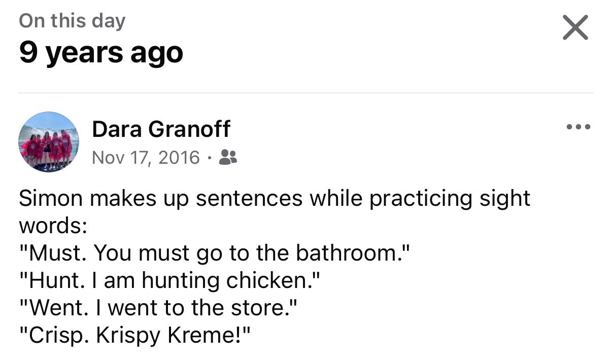Open the post's three-dot options menu

(579, 127)
